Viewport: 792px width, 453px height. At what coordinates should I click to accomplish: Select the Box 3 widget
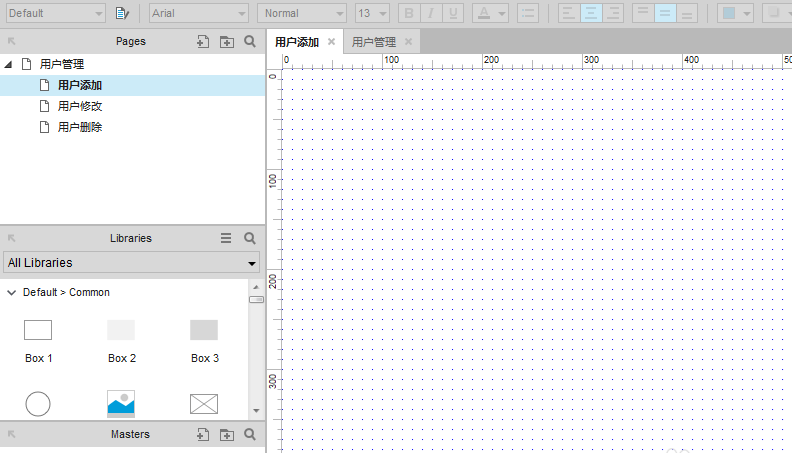tap(204, 330)
